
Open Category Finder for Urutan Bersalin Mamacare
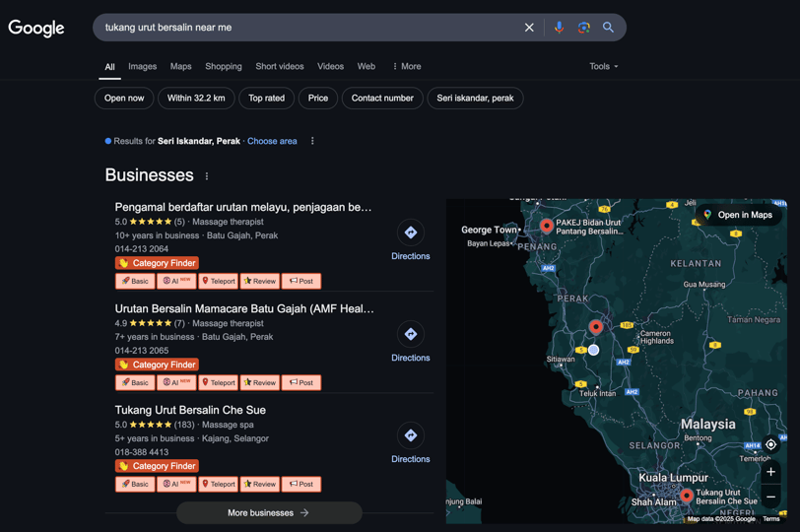[158, 365]
